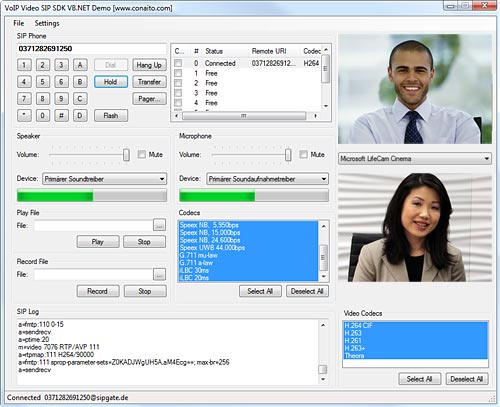Browse for a Record File
This screenshot has height=407, width=500.
160,274
